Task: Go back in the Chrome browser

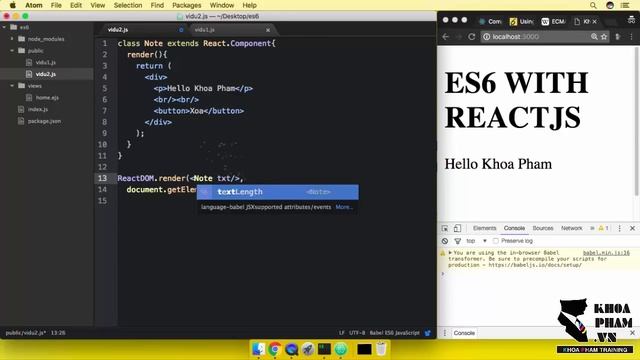Action: [x=446, y=37]
